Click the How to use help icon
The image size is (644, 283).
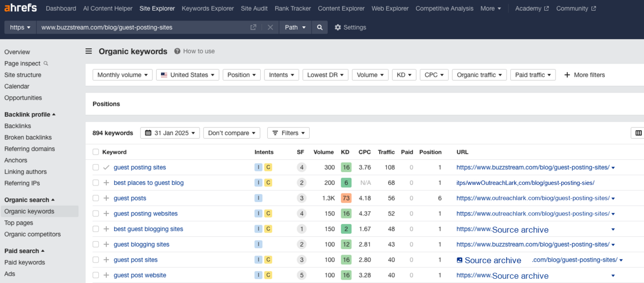(x=177, y=51)
